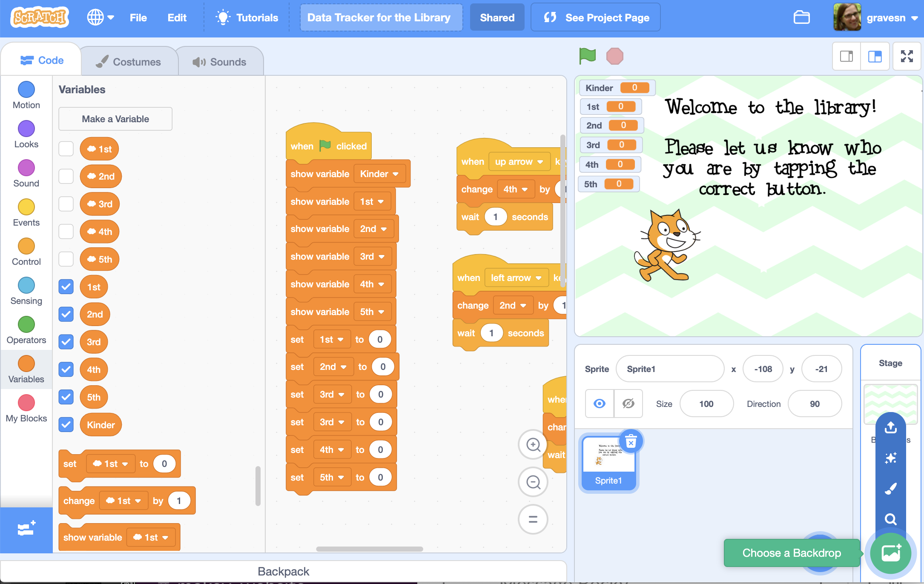
Task: Zoom in on the code workspace
Action: tap(533, 444)
